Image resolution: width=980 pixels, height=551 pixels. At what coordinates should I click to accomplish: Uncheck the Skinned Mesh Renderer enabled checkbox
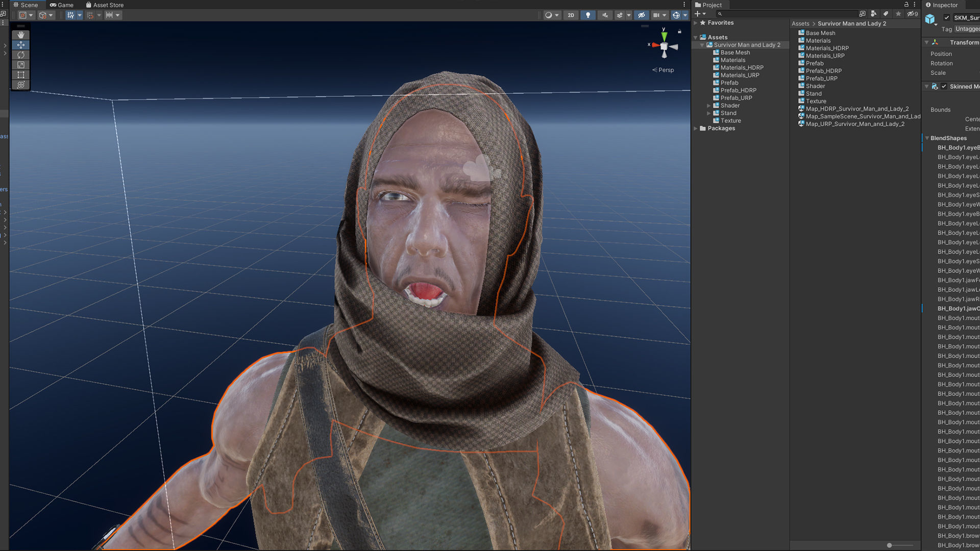click(x=944, y=86)
